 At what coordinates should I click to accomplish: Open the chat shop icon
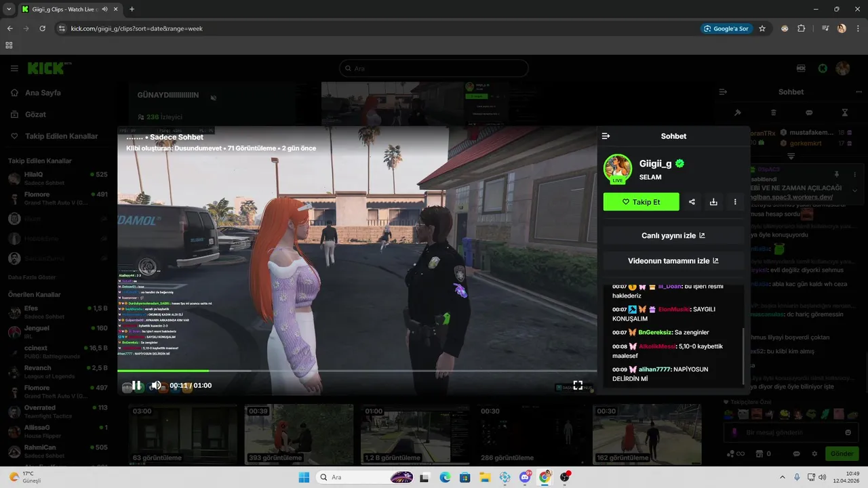[x=759, y=453]
